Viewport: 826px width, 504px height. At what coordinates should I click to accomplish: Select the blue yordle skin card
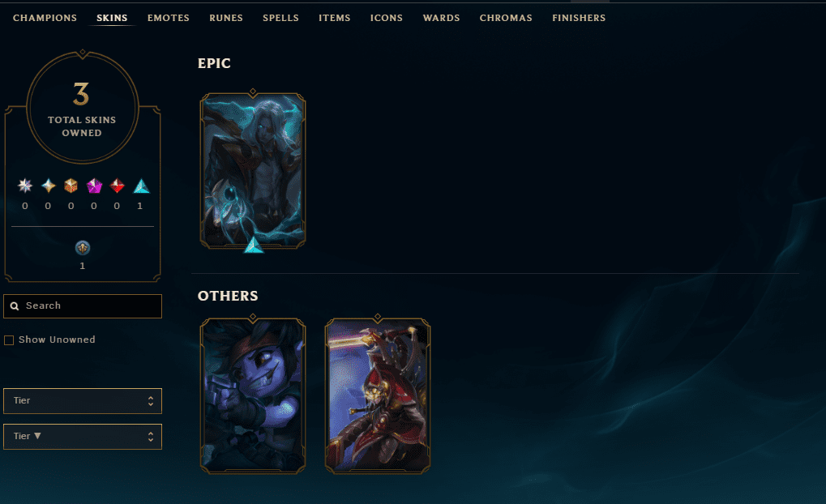tap(253, 396)
